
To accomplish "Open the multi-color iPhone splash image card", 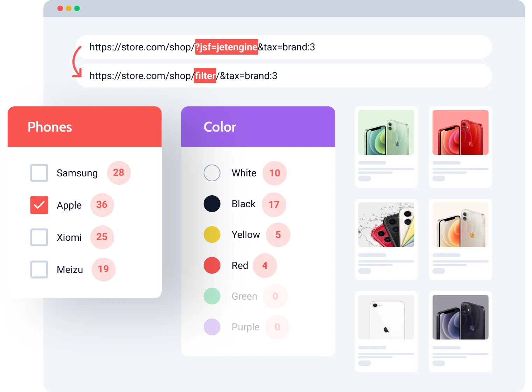I will (386, 225).
